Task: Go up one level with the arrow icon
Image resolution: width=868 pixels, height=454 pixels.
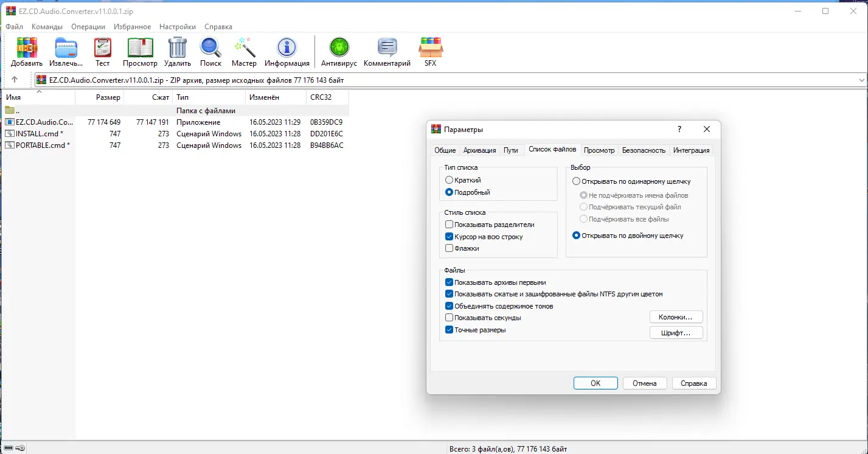Action: 15,80
